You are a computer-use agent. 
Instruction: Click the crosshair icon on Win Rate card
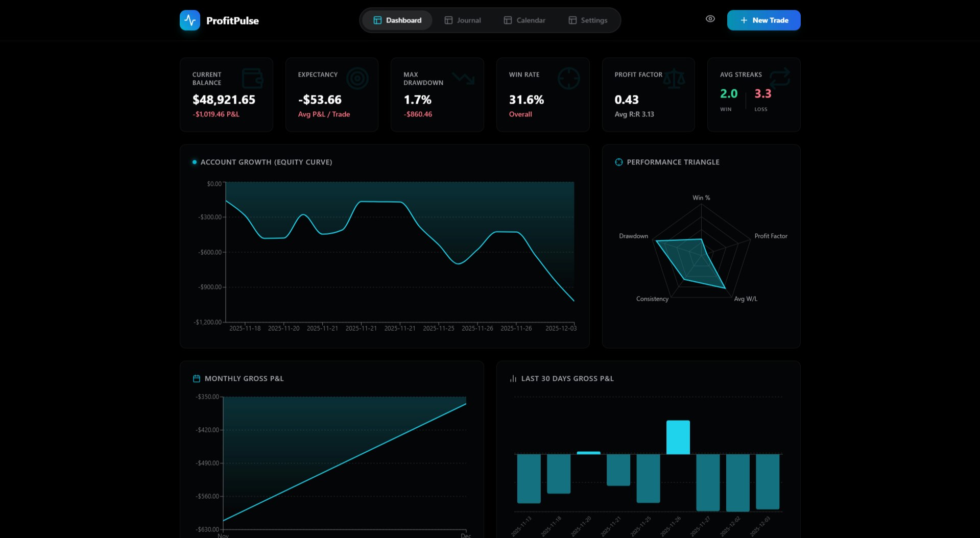pyautogui.click(x=568, y=78)
